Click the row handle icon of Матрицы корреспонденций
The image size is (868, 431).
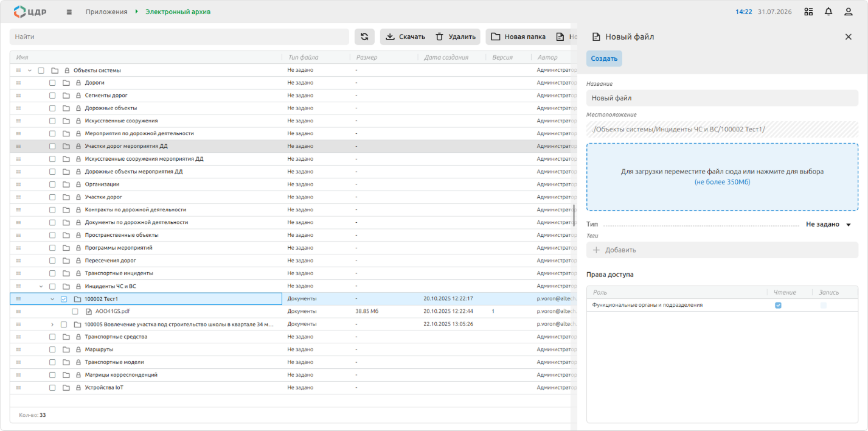click(18, 375)
